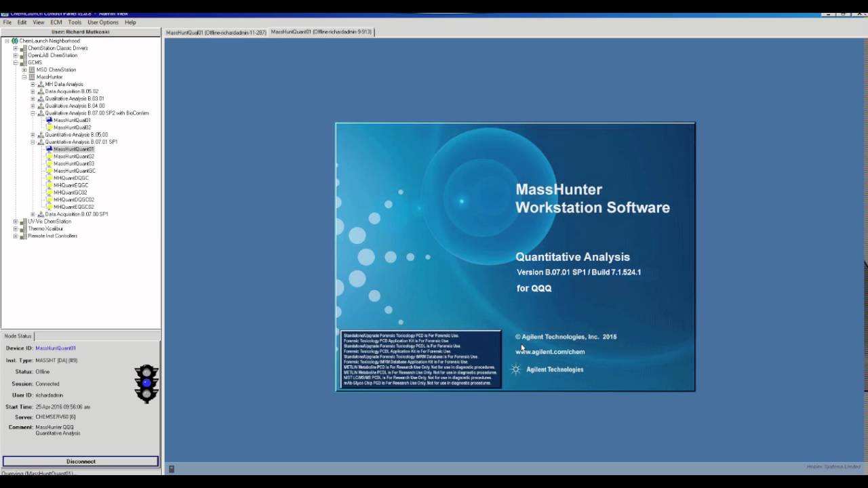Viewport: 868px width, 488px height.
Task: Click the MSD ChemStation group icon
Action: 32,70
